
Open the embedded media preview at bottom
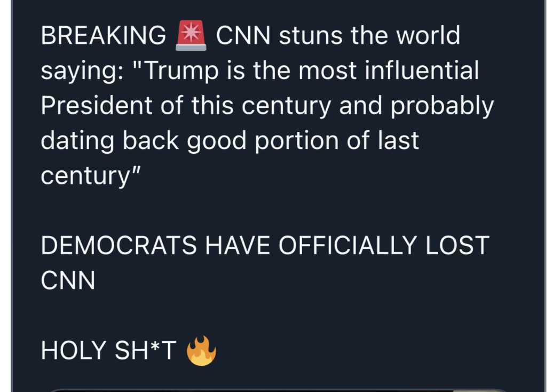pos(278,389)
